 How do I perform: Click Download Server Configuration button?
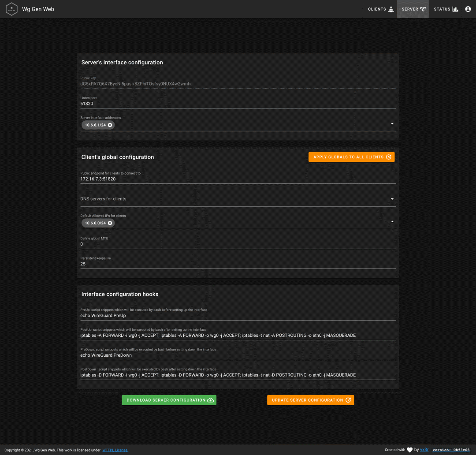(x=169, y=400)
